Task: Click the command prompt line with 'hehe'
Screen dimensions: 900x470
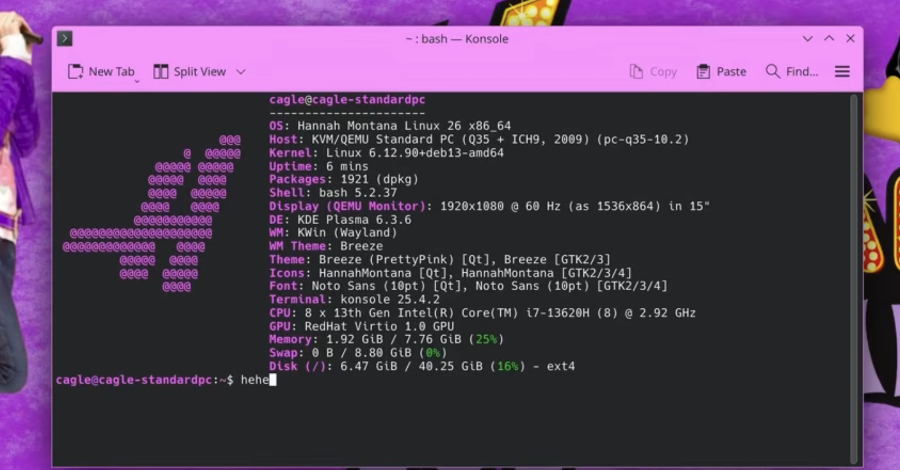Action: point(166,380)
